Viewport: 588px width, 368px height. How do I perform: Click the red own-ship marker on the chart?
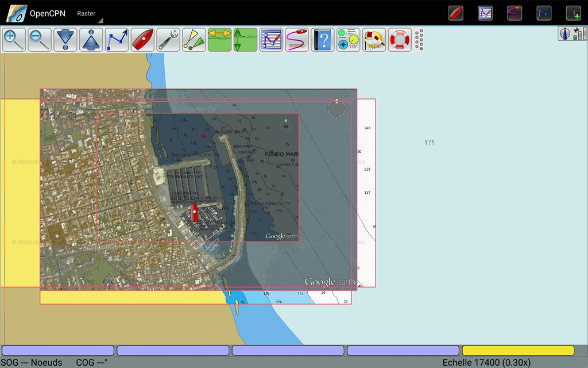[194, 212]
